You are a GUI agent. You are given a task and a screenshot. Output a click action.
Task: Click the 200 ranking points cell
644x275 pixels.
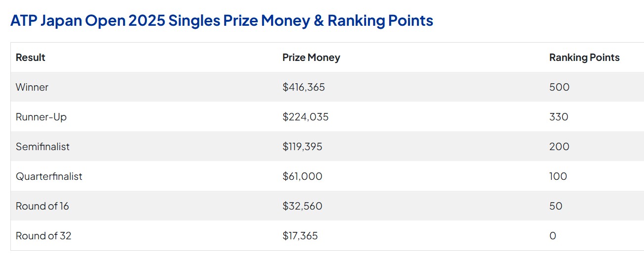[x=559, y=147]
